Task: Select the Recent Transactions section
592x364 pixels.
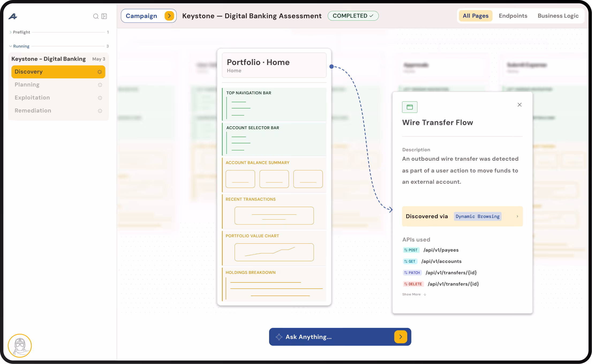Action: point(274,212)
